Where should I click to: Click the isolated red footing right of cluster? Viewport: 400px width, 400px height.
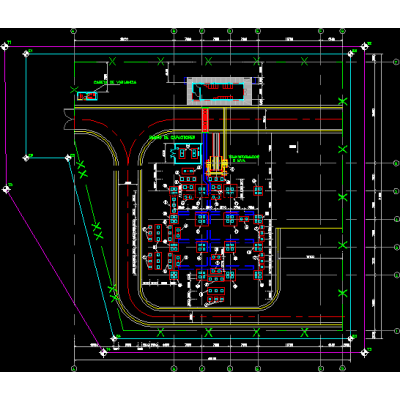pos(258,191)
